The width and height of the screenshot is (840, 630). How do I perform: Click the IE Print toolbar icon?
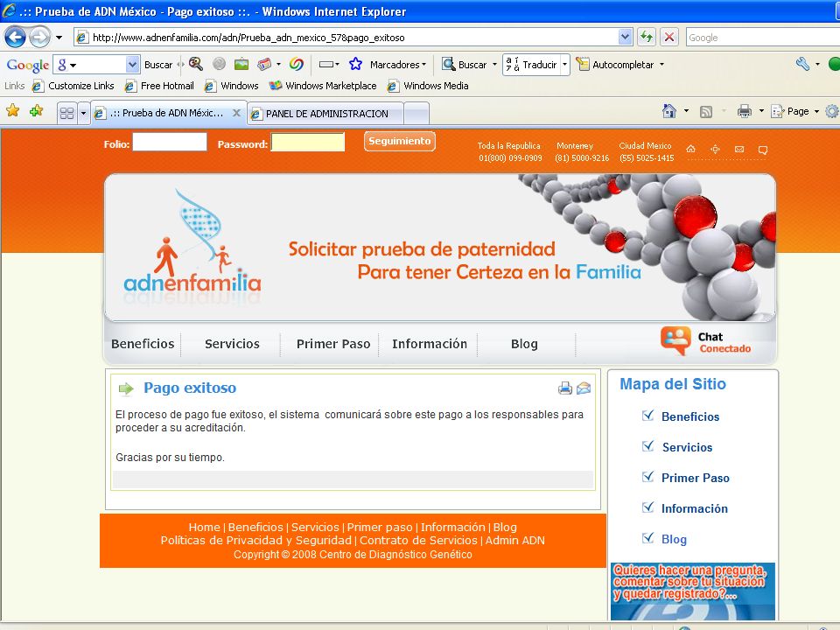(744, 111)
